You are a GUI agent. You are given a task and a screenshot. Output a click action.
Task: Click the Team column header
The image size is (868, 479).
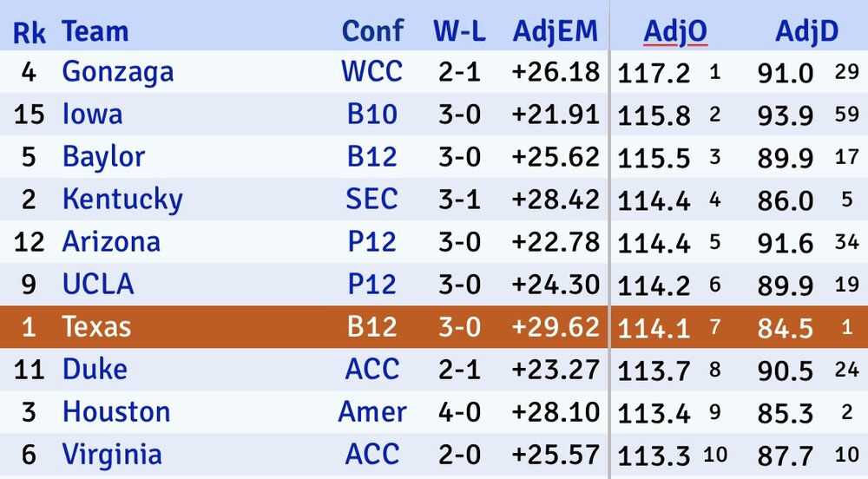[x=95, y=32]
